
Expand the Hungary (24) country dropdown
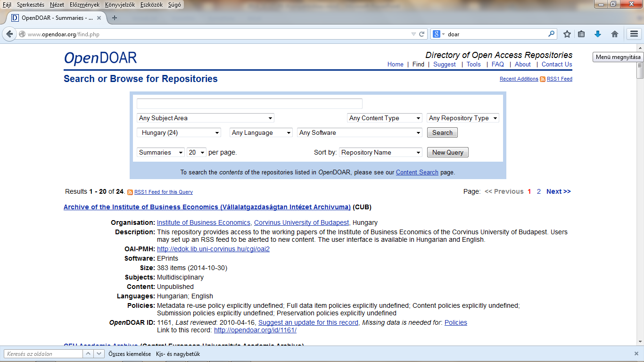tap(179, 133)
